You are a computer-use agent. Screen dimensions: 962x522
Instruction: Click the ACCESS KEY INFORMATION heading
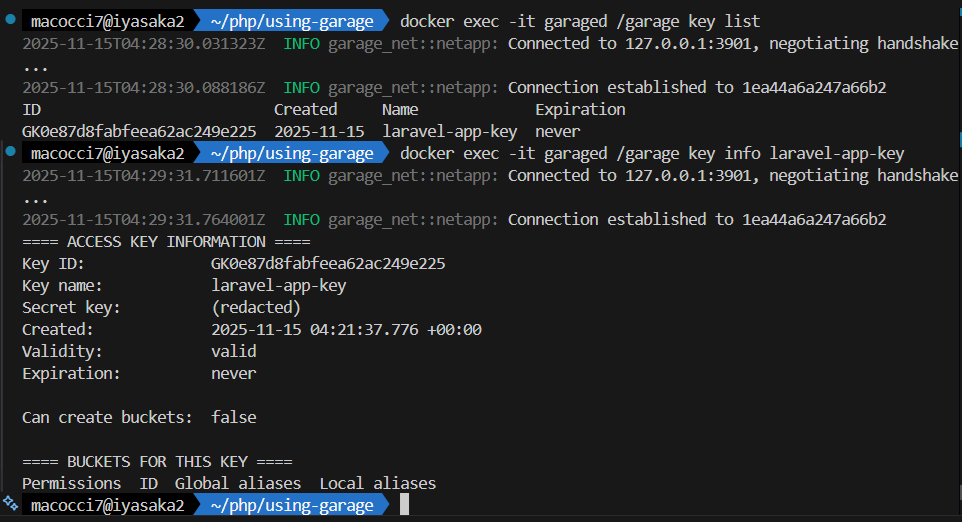[x=166, y=241]
